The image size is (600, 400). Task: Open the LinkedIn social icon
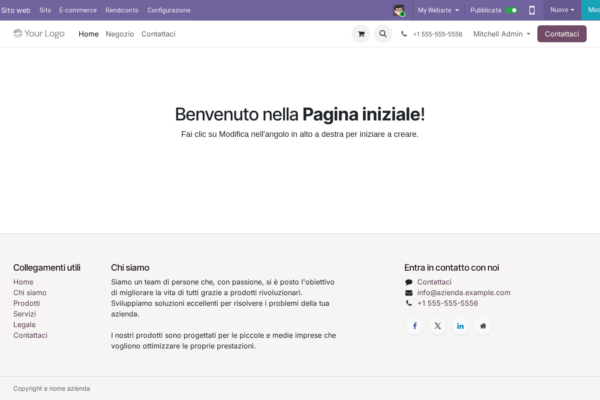pos(460,326)
